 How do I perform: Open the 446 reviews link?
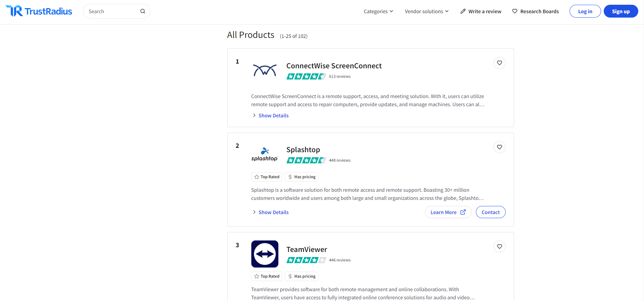coord(340,260)
